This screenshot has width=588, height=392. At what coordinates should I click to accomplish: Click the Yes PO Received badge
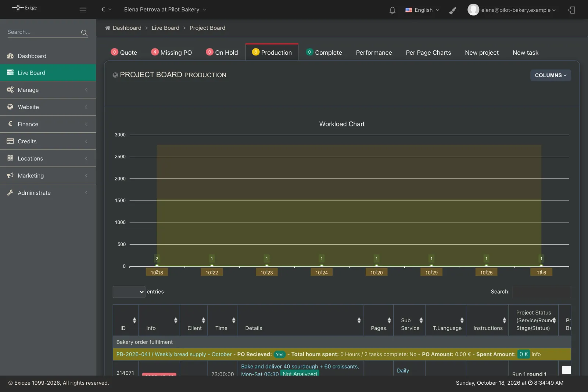click(x=279, y=355)
